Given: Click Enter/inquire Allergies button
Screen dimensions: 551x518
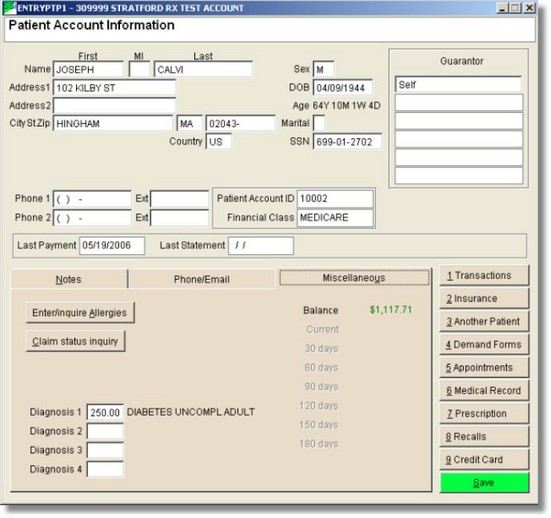Looking at the screenshot, I should point(80,313).
